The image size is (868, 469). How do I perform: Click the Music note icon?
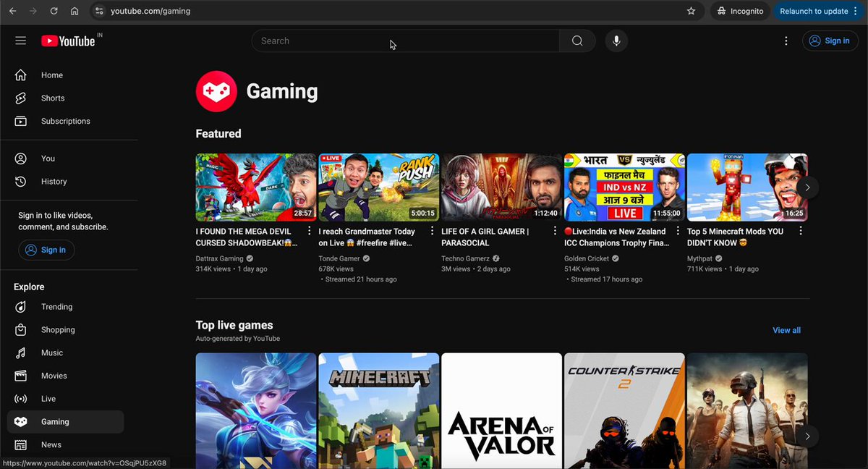click(21, 353)
